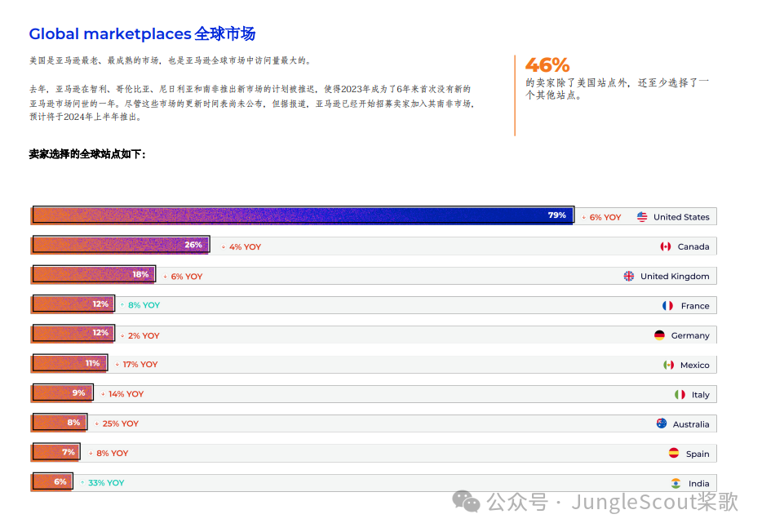Select the 18% United Kingdom bar
The image size is (762, 532).
pos(94,274)
